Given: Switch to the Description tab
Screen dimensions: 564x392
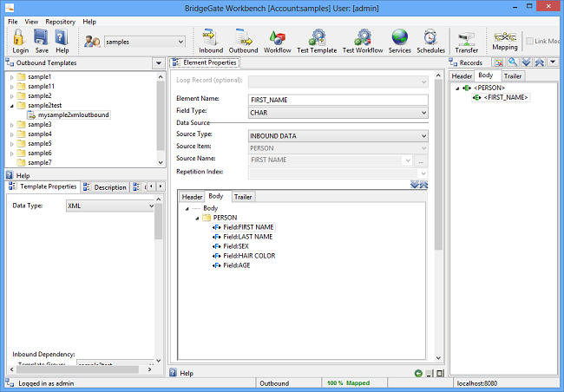Looking at the screenshot, I should (105, 187).
